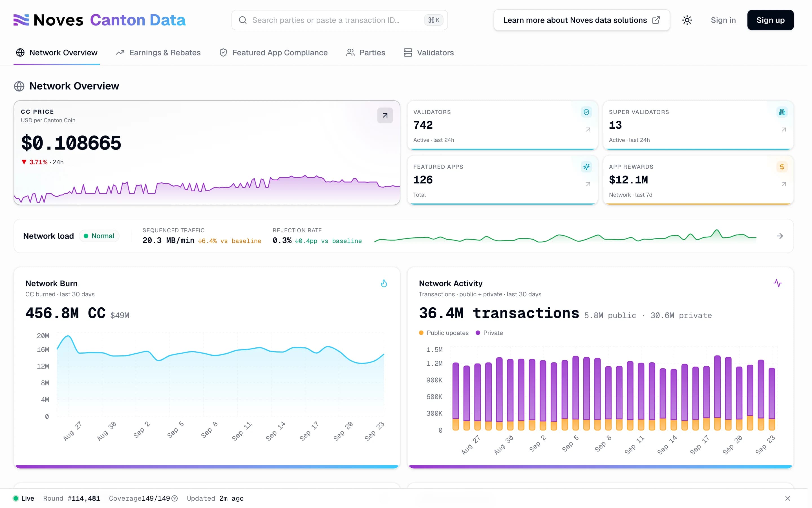Screen dimensions: 812x508
Task: Switch to Network Overview tab
Action: 57,53
